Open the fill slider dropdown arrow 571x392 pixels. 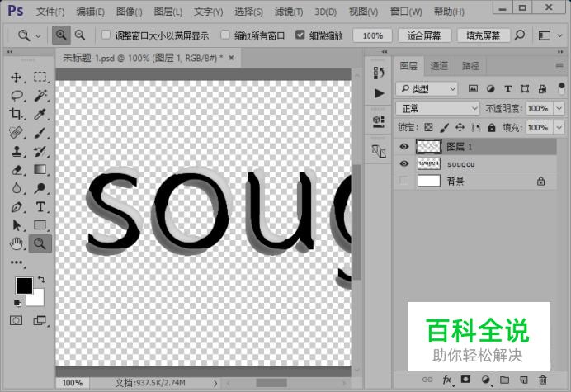coord(559,127)
